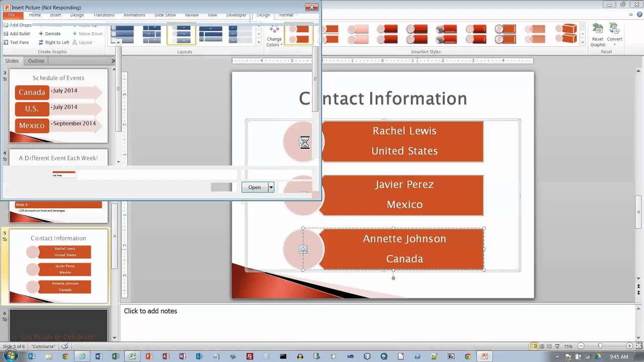Click the 75% zoom level
Image resolution: width=644 pixels, height=362 pixels.
568,346
